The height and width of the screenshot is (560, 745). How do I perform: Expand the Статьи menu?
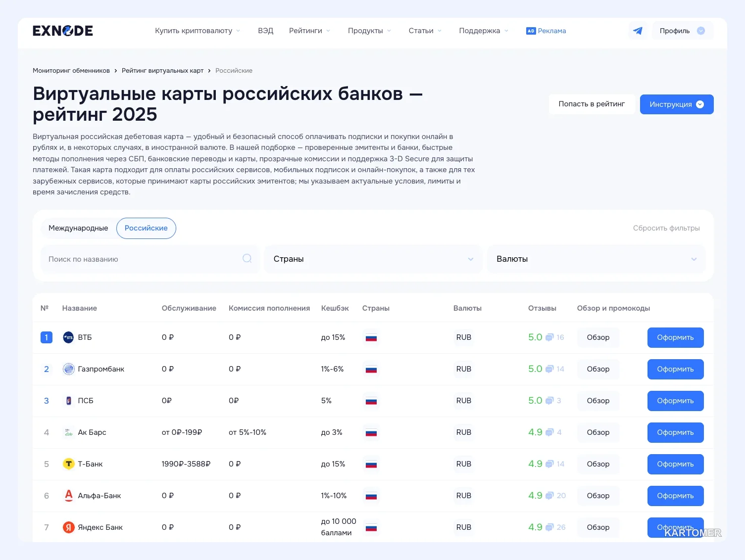coord(425,31)
